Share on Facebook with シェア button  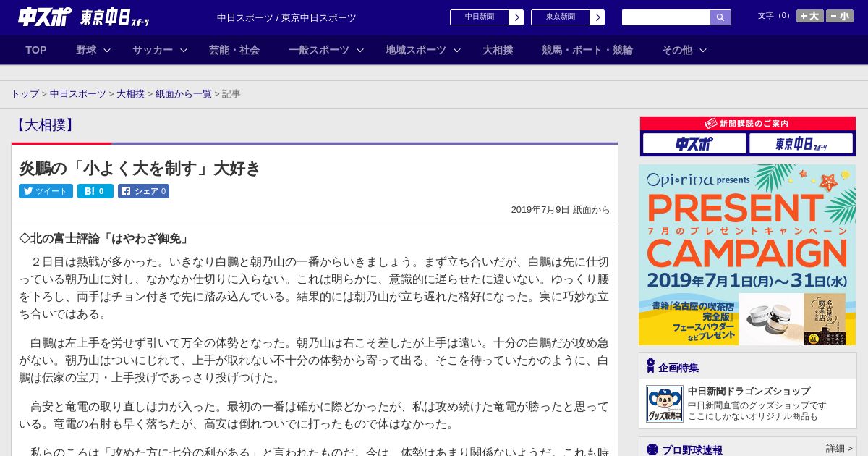pos(143,191)
